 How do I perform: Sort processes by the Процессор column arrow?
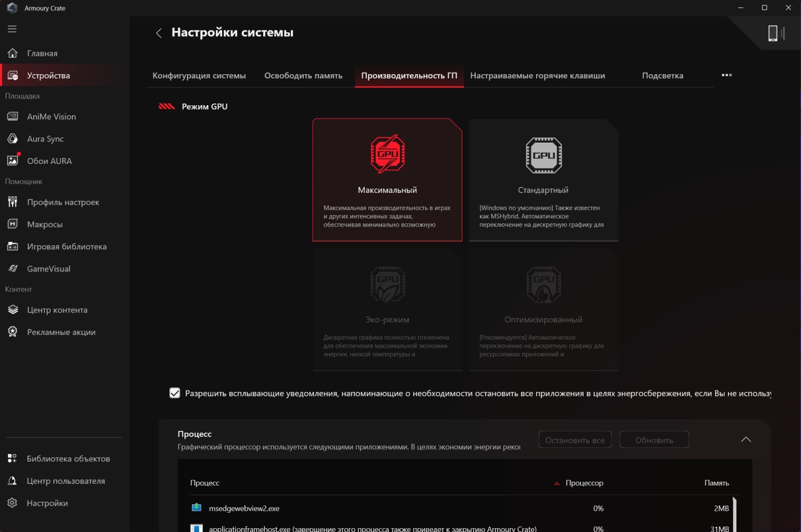pyautogui.click(x=556, y=483)
